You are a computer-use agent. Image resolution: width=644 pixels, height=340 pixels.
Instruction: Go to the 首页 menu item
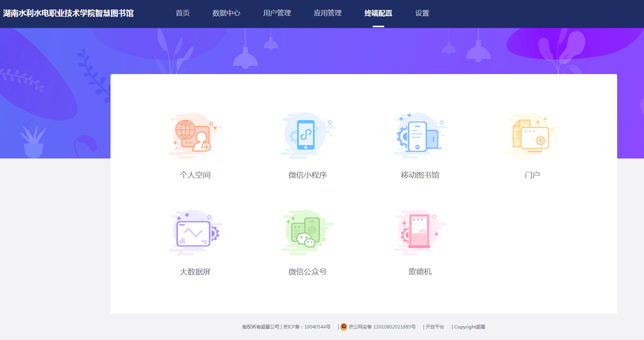183,13
